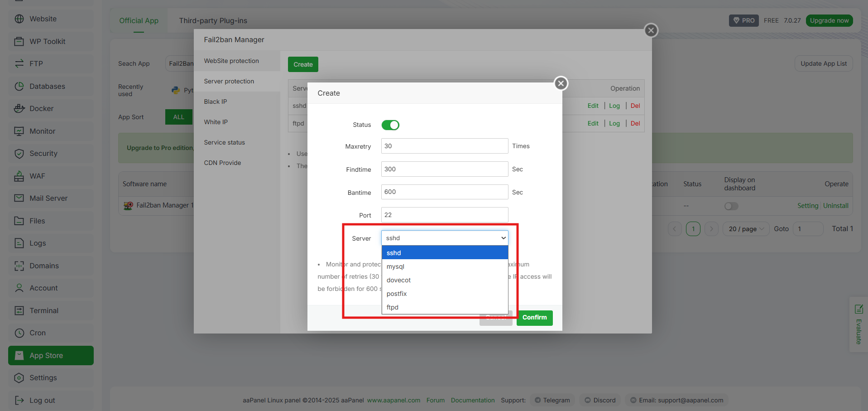The height and width of the screenshot is (411, 868).
Task: Open the FTP transfer arrows icon
Action: coord(19,64)
